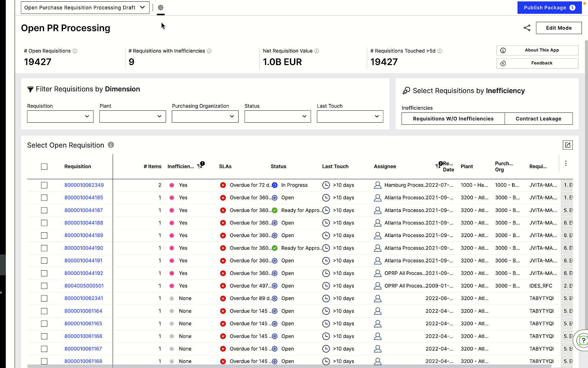
Task: Open the Open Purchase Requisition Processing Draft selector
Action: (x=85, y=7)
